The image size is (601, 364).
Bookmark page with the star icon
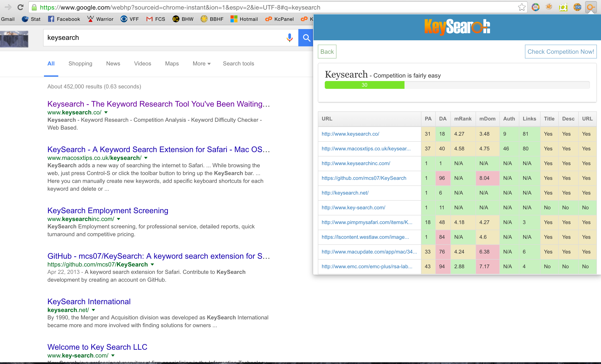[x=521, y=7]
